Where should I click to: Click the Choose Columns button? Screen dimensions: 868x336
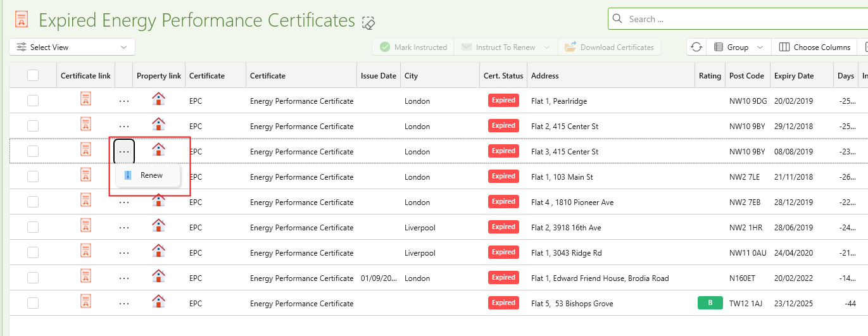click(x=814, y=47)
